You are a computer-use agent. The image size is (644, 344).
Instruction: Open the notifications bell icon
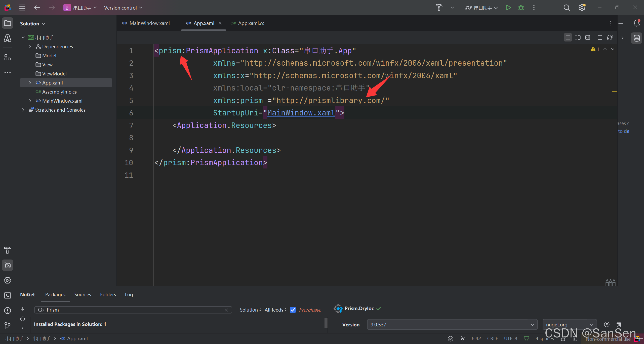637,23
